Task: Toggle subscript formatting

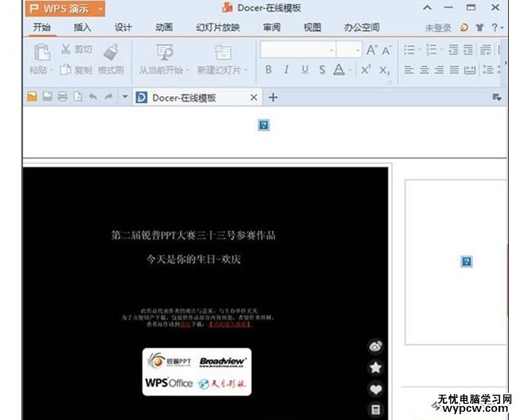Action: 384,70
